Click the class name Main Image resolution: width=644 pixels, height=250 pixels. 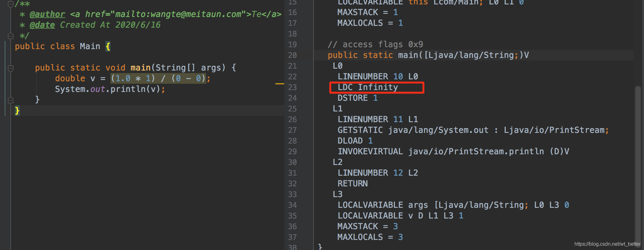point(90,46)
